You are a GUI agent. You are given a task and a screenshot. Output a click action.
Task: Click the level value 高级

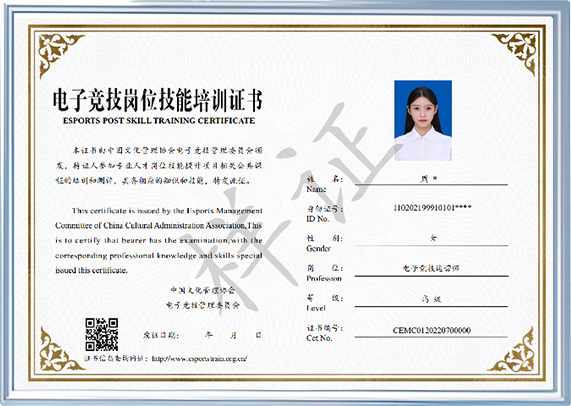(x=431, y=299)
